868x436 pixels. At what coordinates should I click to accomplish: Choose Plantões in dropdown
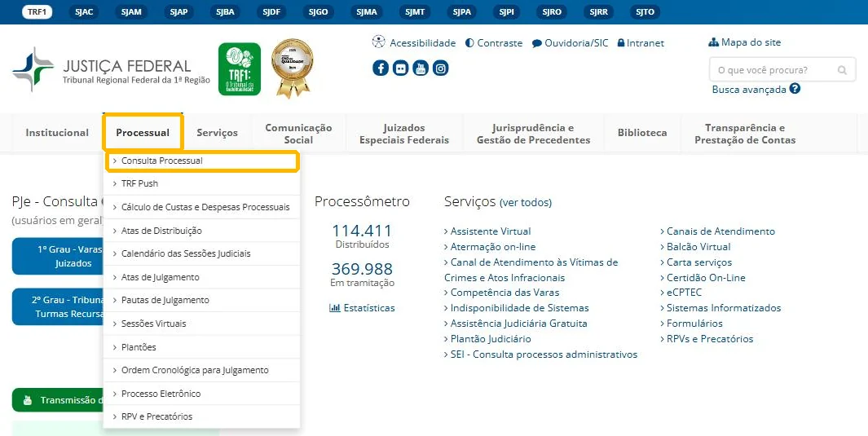(x=202, y=347)
